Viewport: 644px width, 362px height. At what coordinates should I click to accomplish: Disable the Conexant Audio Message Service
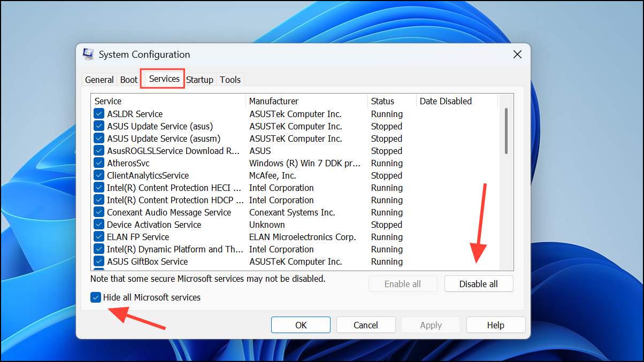click(98, 212)
